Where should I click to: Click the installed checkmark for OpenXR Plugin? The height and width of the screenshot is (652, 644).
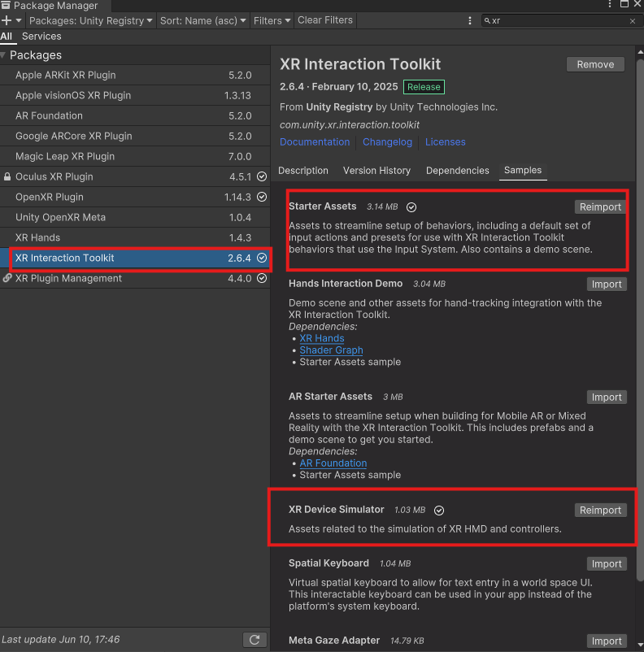[x=262, y=197]
